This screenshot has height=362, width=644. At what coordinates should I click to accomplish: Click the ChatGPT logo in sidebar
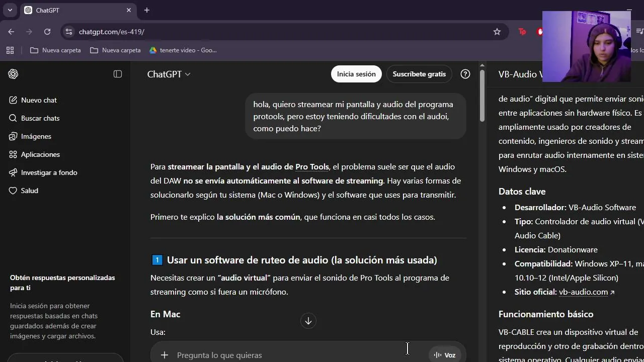[13, 74]
